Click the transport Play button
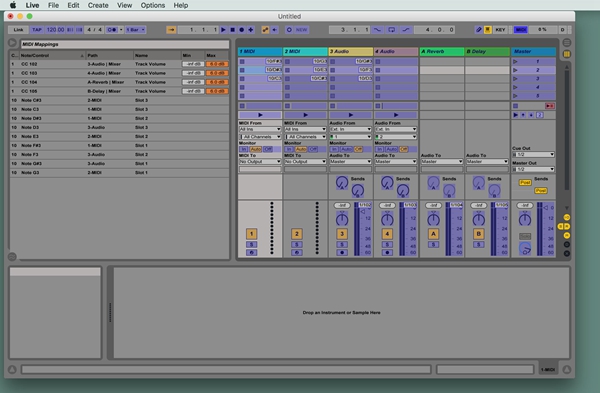This screenshot has height=393, width=600. pos(223,29)
